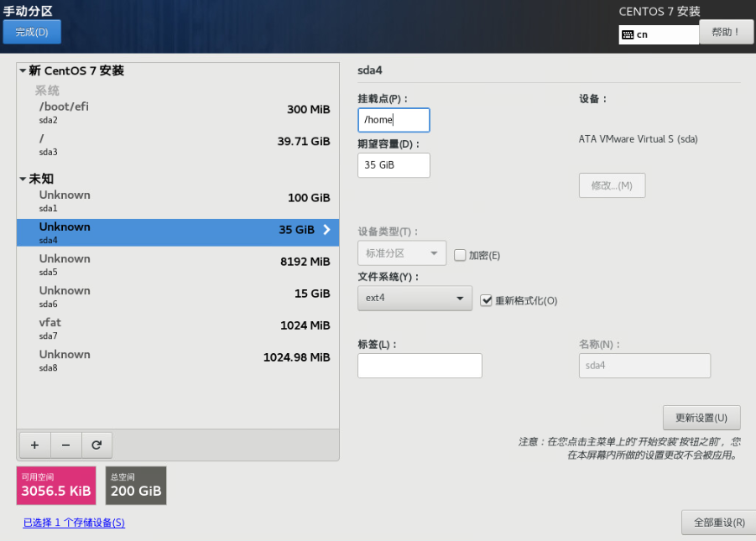The width and height of the screenshot is (756, 541).
Task: Click the plus icon to add partition
Action: 34,445
